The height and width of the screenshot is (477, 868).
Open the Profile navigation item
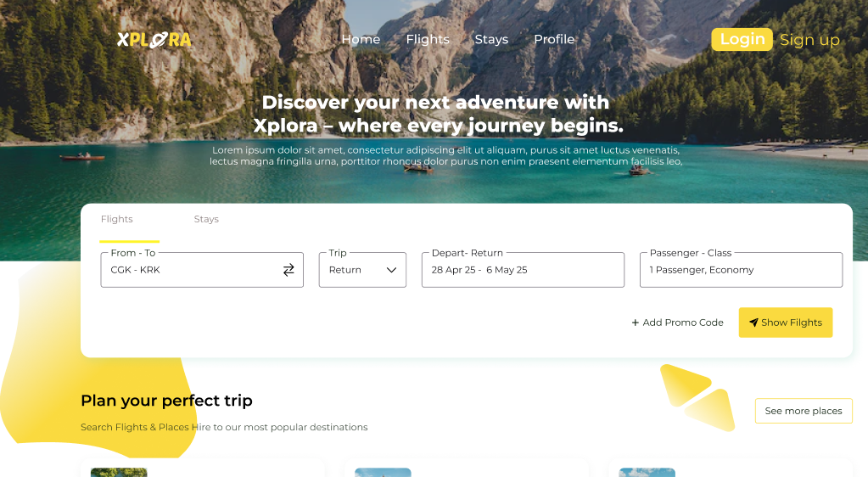(x=554, y=39)
